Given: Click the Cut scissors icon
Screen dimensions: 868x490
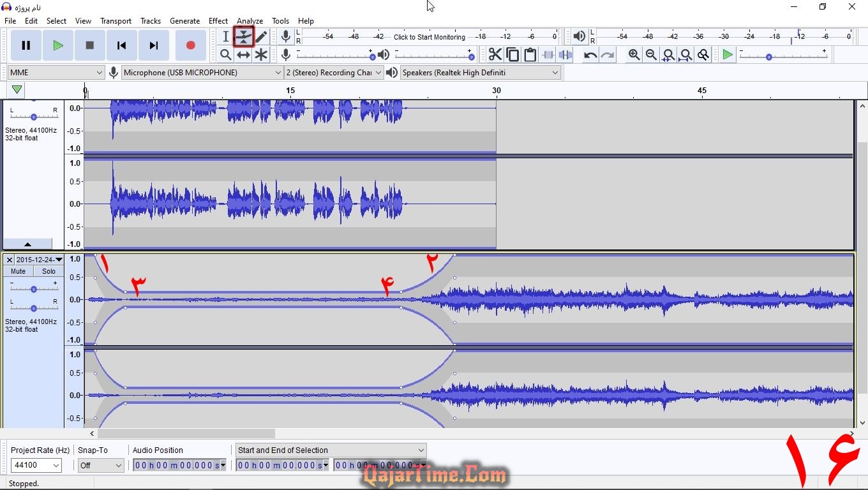Looking at the screenshot, I should [495, 55].
